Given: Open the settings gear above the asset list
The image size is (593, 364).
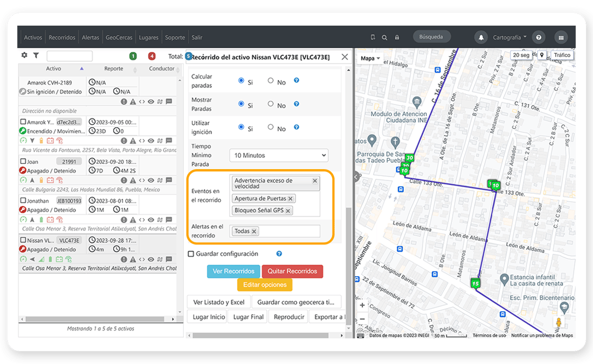Looking at the screenshot, I should [24, 55].
